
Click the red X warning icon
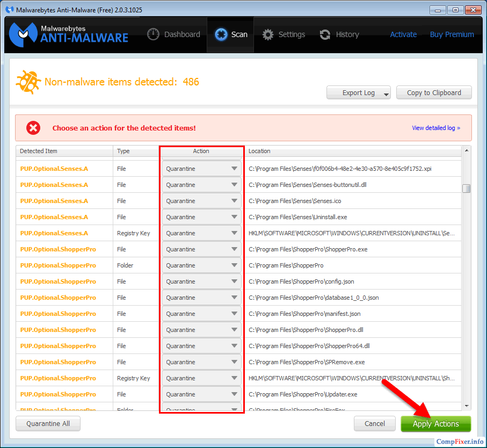click(x=33, y=128)
